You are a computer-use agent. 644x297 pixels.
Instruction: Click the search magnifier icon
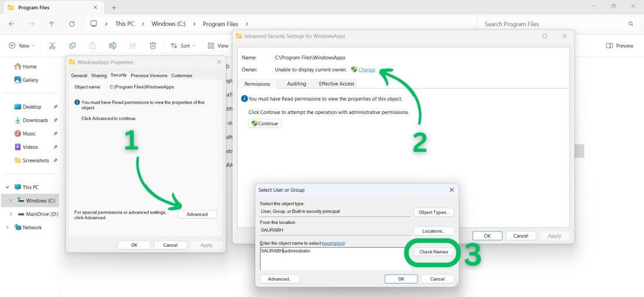pyautogui.click(x=631, y=24)
